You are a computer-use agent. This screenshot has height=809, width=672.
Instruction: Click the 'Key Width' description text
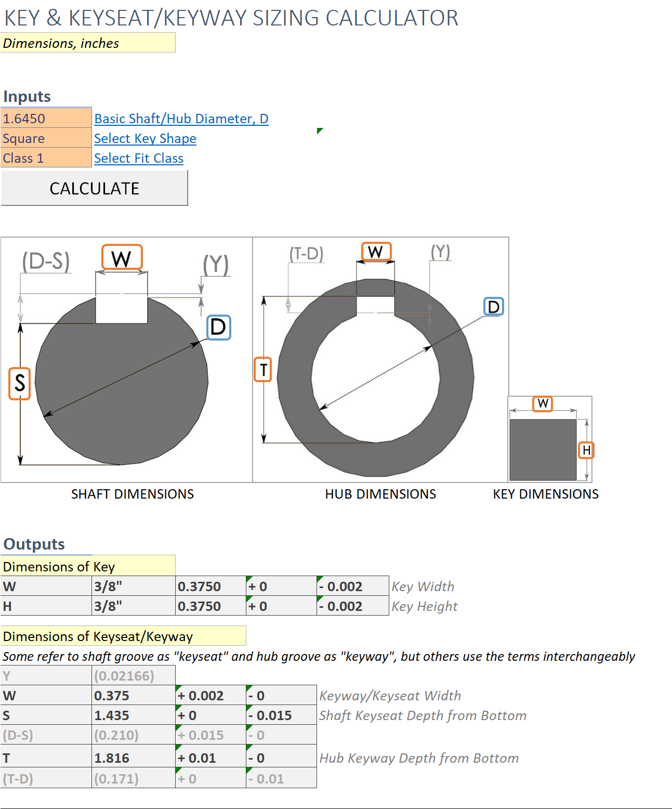423,586
